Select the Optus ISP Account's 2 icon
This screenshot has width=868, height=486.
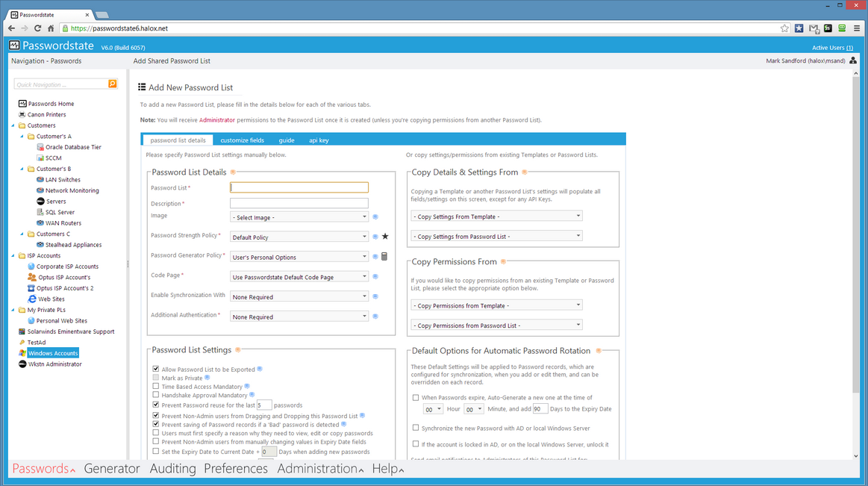(x=31, y=288)
